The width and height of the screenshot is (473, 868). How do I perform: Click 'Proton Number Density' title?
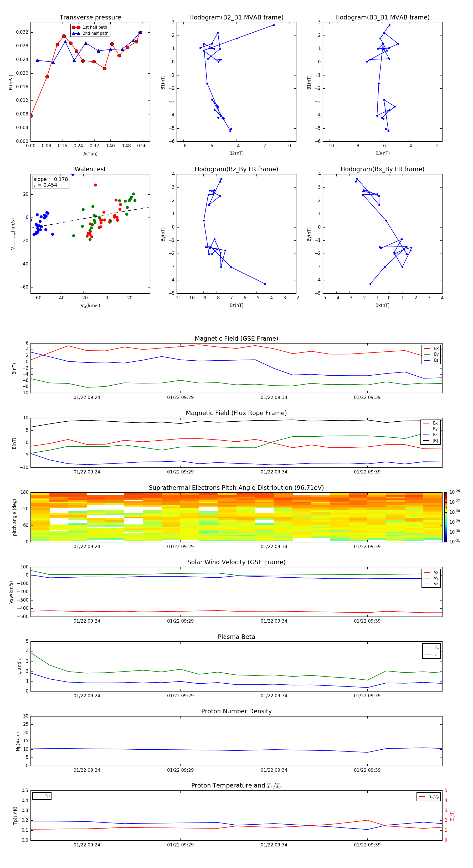pos(236,711)
